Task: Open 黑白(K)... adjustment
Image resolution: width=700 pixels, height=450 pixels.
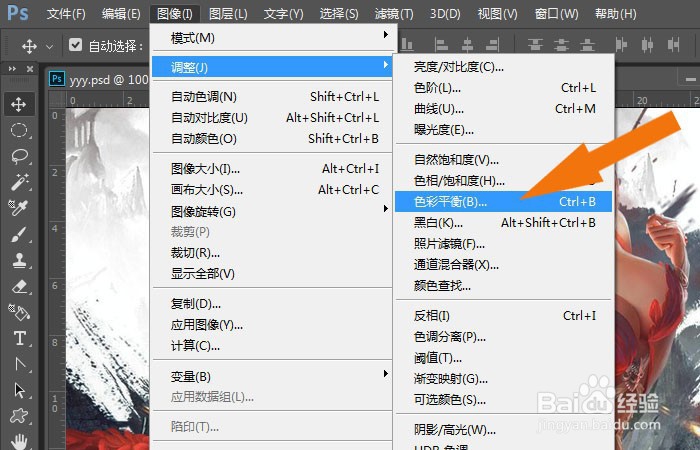Action: tap(503, 222)
